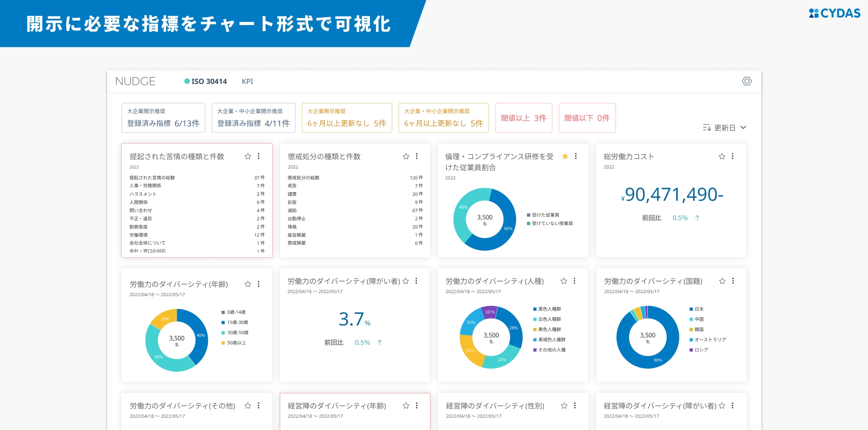Open options menu on 提起された苦情の種類と件数 card
The height and width of the screenshot is (430, 868).
pos(259,156)
